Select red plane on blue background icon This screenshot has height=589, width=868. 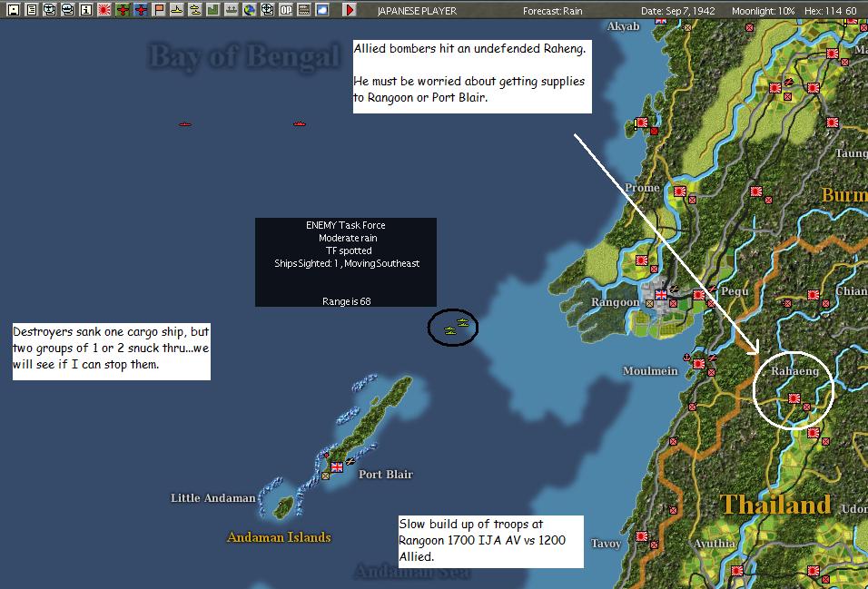(141, 9)
